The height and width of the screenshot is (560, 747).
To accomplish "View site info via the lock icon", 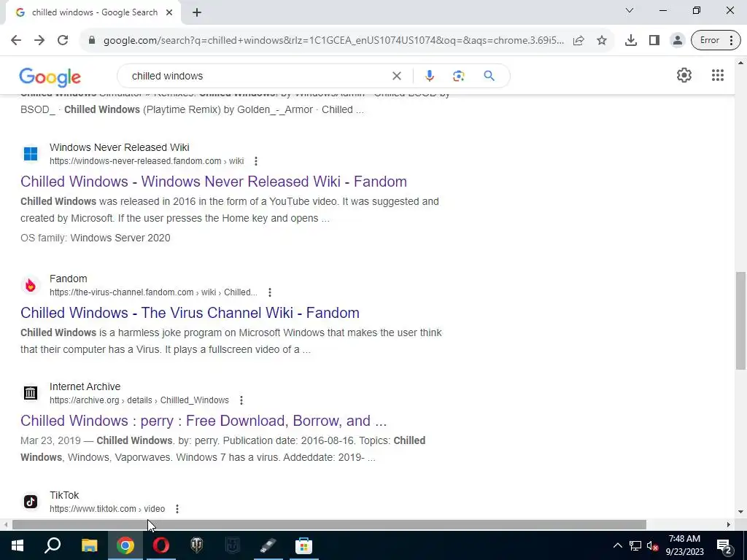I will point(92,41).
